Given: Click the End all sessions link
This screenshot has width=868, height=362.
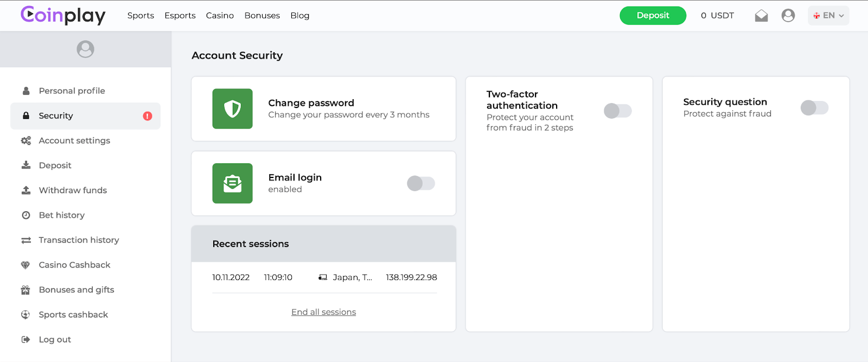Looking at the screenshot, I should coord(324,312).
